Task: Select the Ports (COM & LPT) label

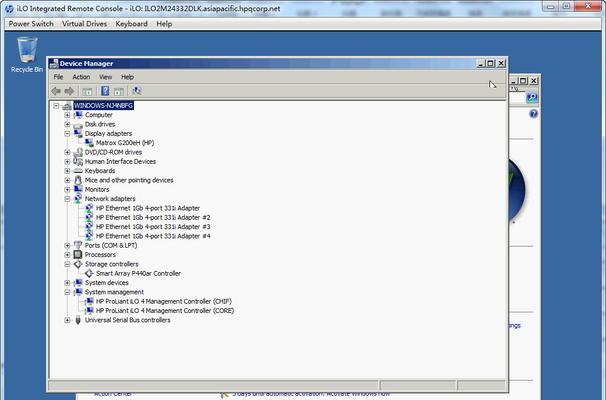Action: pos(111,245)
